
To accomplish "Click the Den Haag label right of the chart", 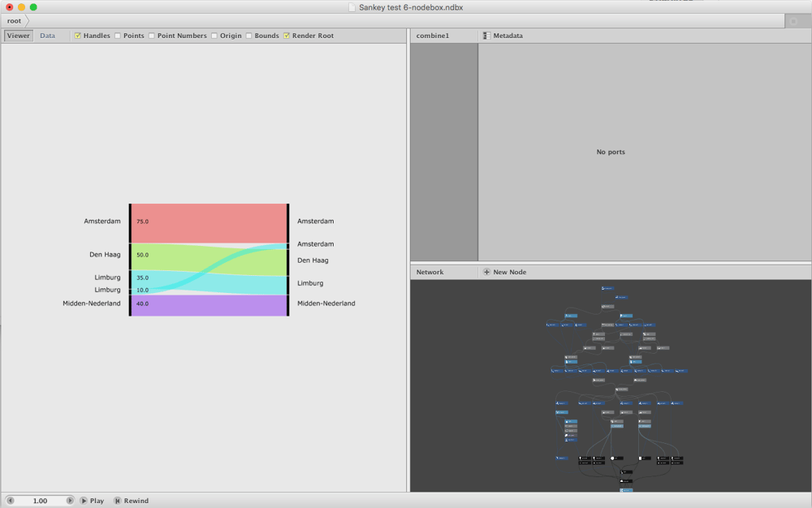I will 313,260.
